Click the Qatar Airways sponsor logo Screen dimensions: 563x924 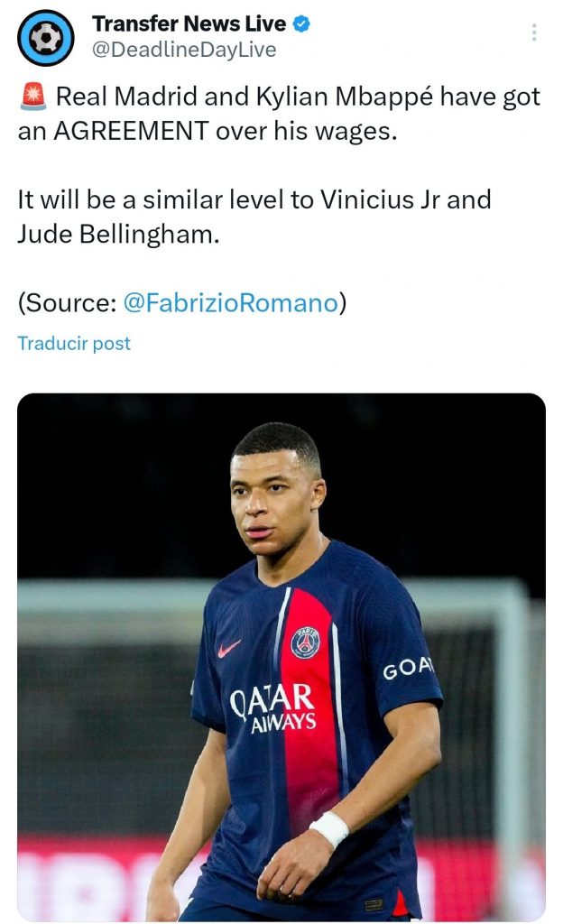272,707
